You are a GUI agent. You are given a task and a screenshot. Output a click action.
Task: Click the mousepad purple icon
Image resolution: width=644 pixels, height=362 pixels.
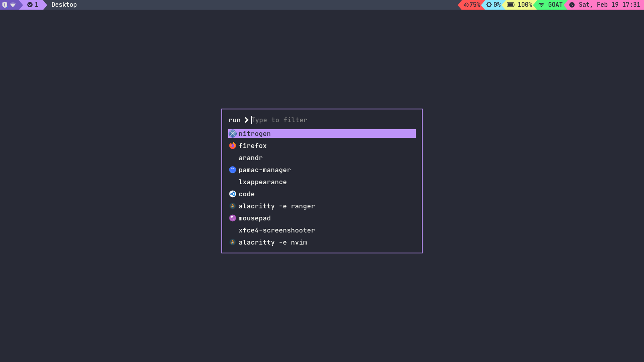[x=233, y=218]
